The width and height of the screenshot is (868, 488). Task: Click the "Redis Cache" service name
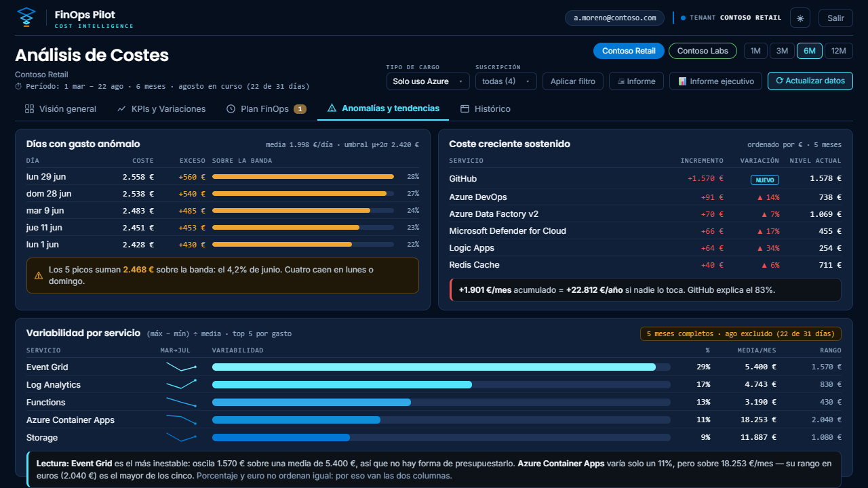click(475, 265)
